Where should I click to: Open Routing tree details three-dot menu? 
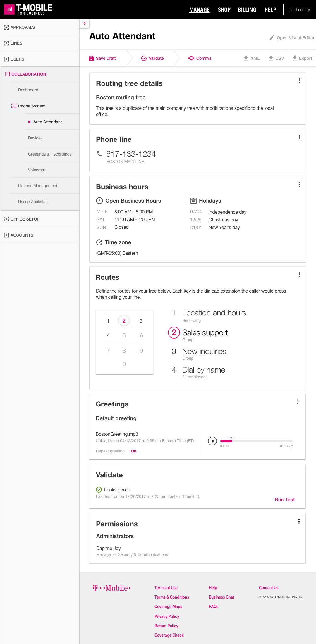[299, 81]
